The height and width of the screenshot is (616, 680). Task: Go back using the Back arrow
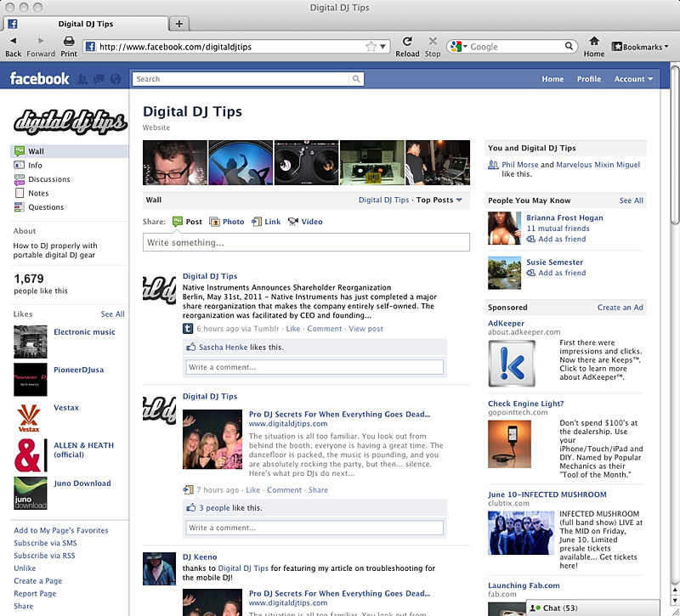(x=13, y=41)
